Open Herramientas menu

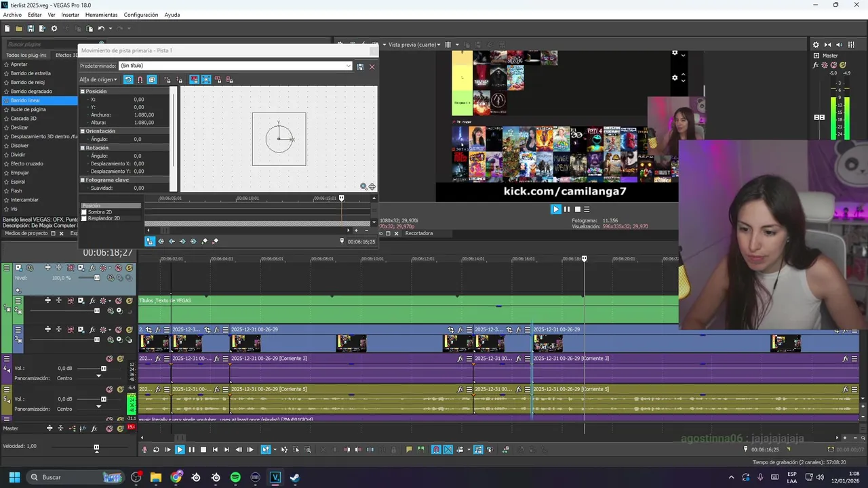(101, 15)
